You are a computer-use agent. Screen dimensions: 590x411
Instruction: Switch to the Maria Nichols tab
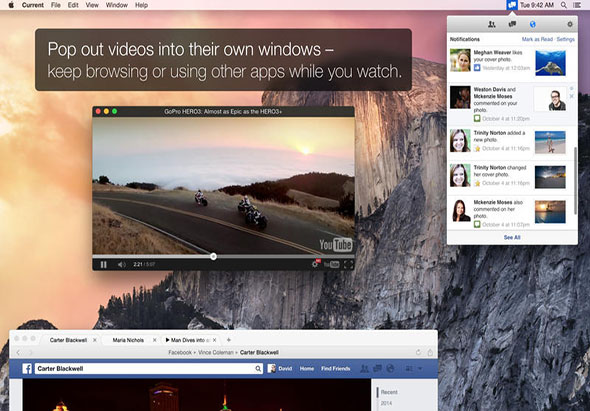pos(128,340)
